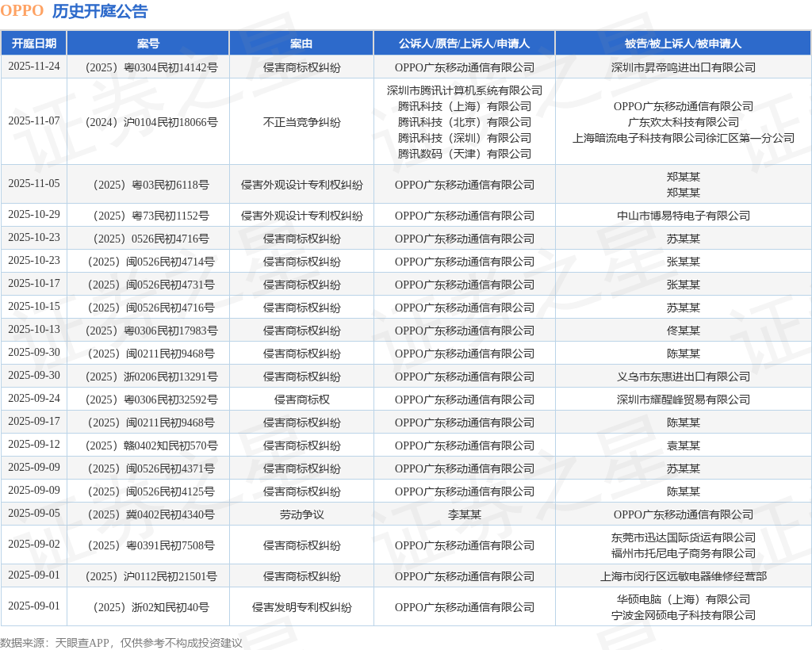Click plaintiff 深圳市腾讯计算机系统有限公司
This screenshot has width=812, height=650.
pos(464,90)
